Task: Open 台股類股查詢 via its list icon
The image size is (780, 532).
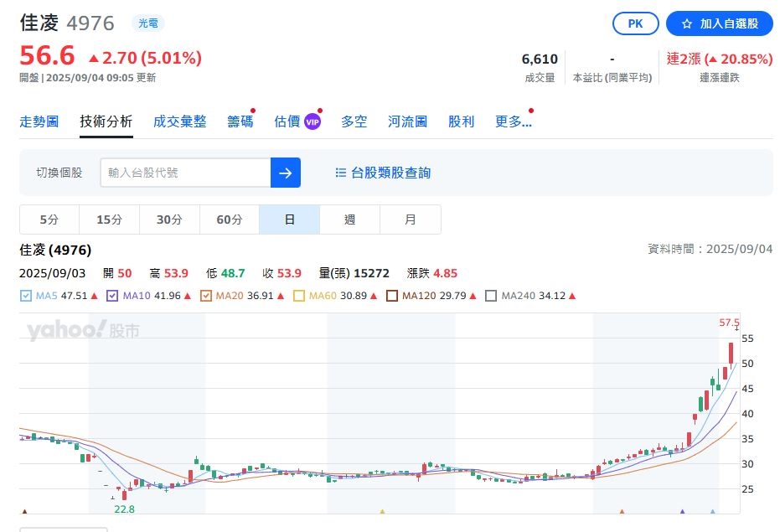Action: (x=339, y=173)
